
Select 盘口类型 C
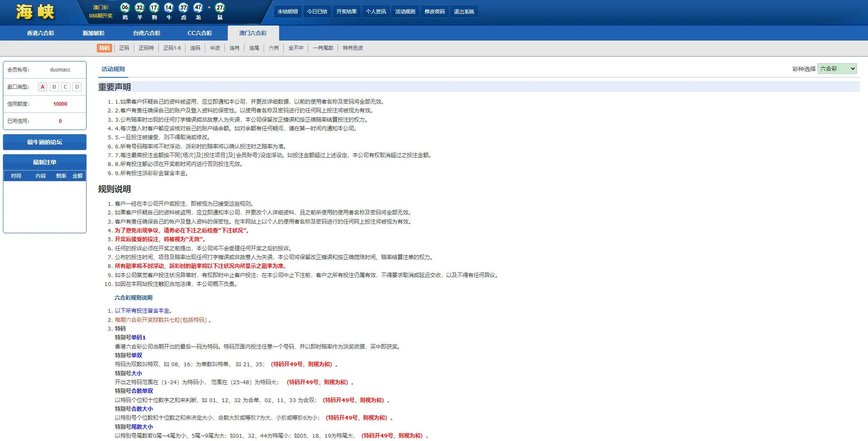pos(65,87)
